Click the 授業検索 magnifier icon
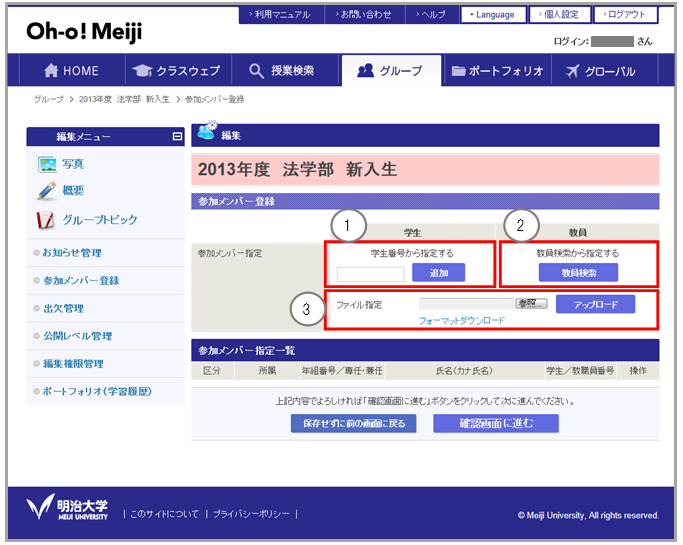Screen dimensions: 683x545 point(256,71)
